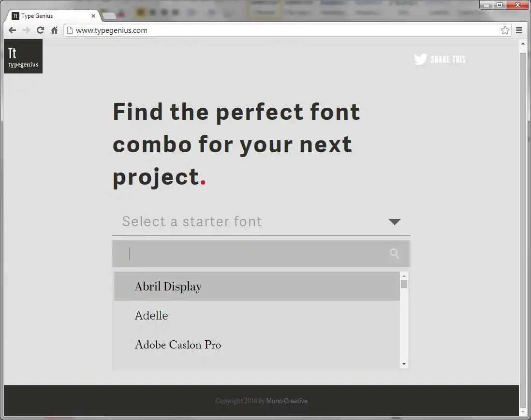The image size is (531, 420).
Task: Click the Twitter bird icon
Action: (420, 59)
